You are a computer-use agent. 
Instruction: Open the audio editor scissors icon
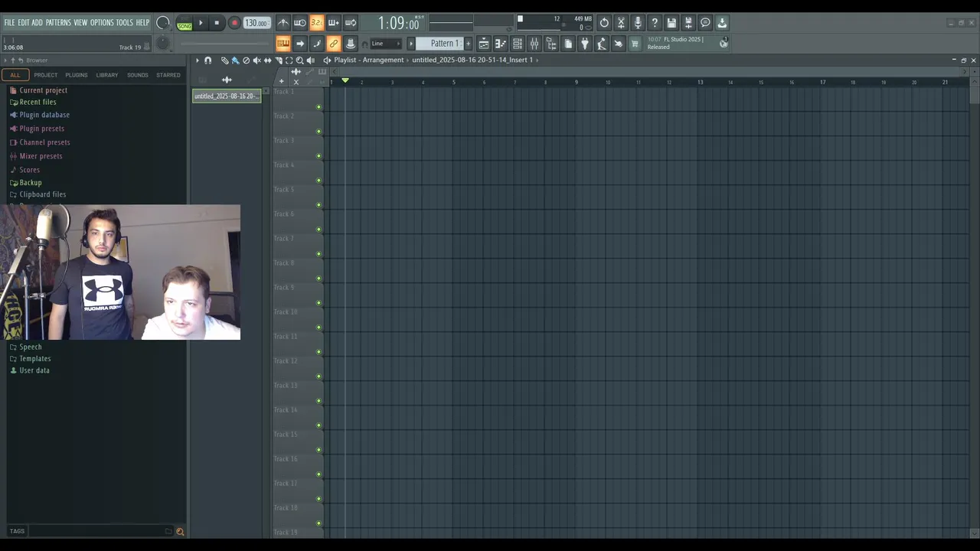pos(621,22)
